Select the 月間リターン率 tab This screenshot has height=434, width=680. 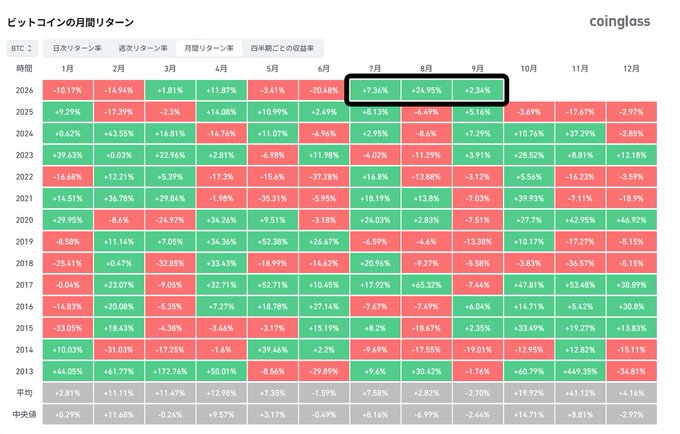[209, 48]
